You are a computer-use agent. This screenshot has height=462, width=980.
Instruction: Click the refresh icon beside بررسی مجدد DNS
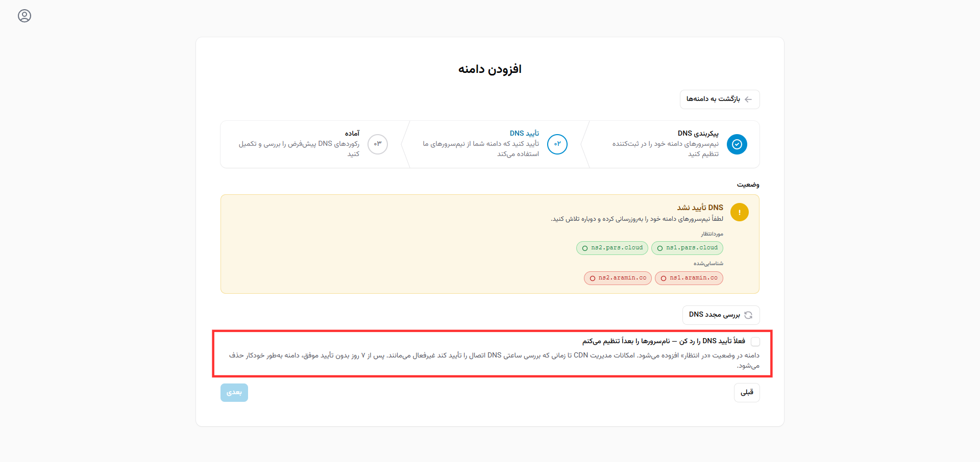(x=748, y=315)
